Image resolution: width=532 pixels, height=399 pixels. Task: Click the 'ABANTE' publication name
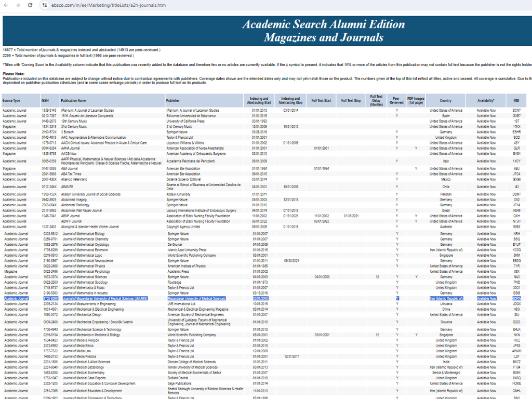pyautogui.click(x=67, y=187)
